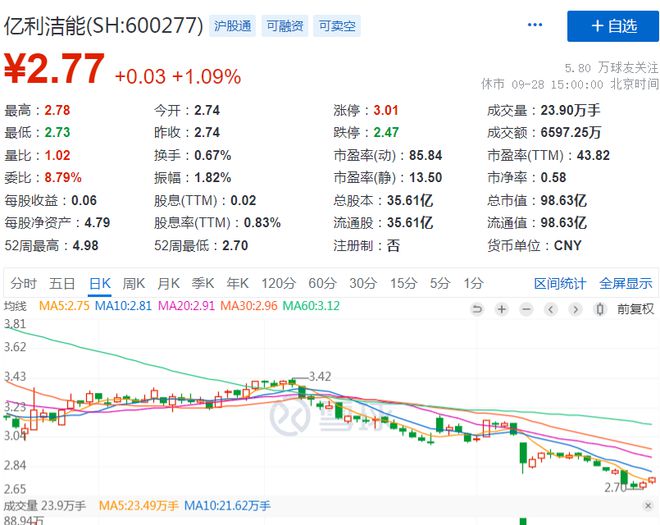The image size is (660, 525).
Task: Click the MA20:2.91 moving average label
Action: 186,306
